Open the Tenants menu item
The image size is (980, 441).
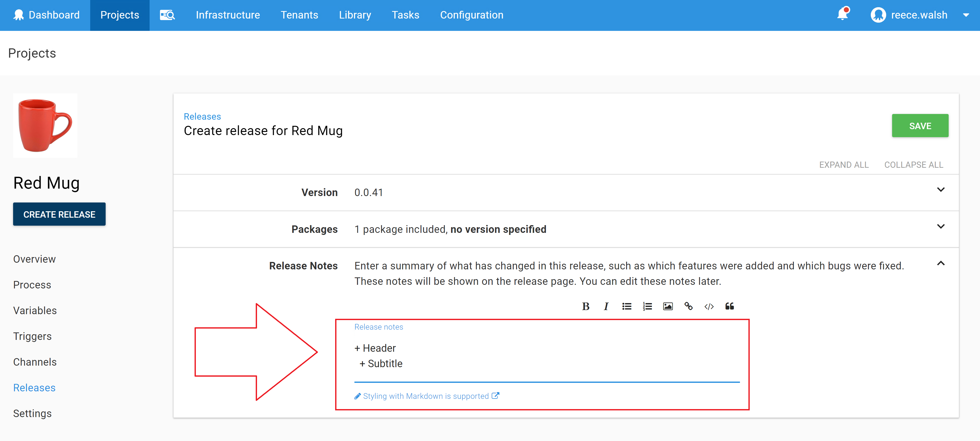point(299,15)
